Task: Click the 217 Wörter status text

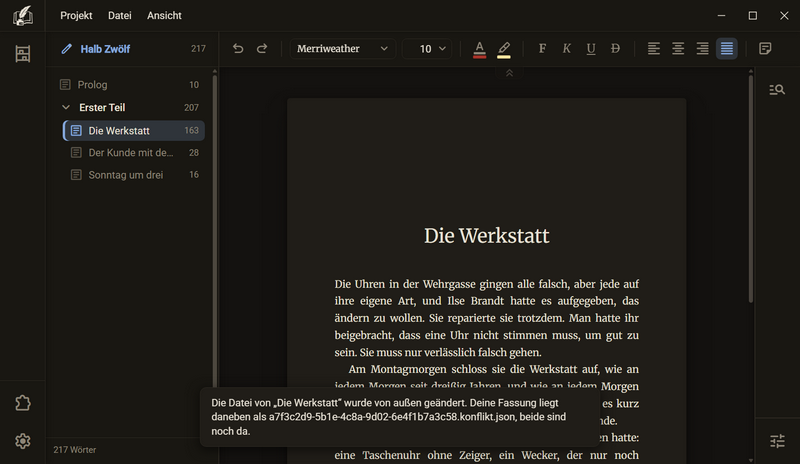Action: [74, 450]
